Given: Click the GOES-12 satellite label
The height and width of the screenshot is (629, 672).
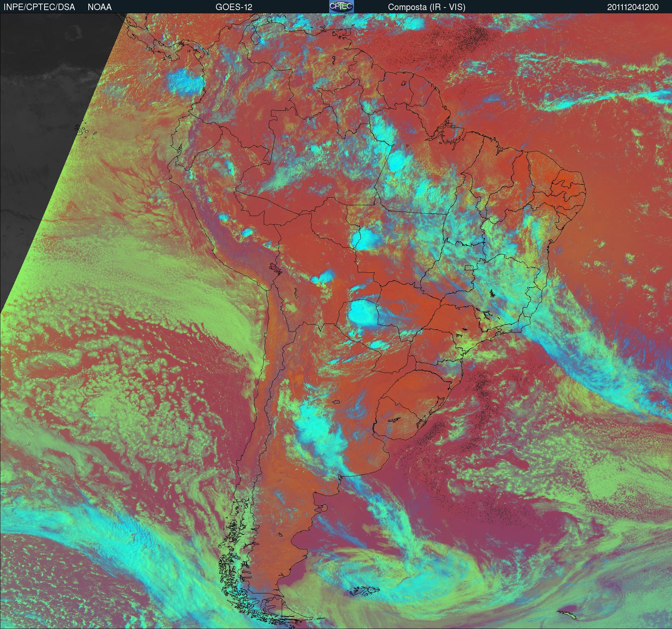Looking at the screenshot, I should [234, 7].
